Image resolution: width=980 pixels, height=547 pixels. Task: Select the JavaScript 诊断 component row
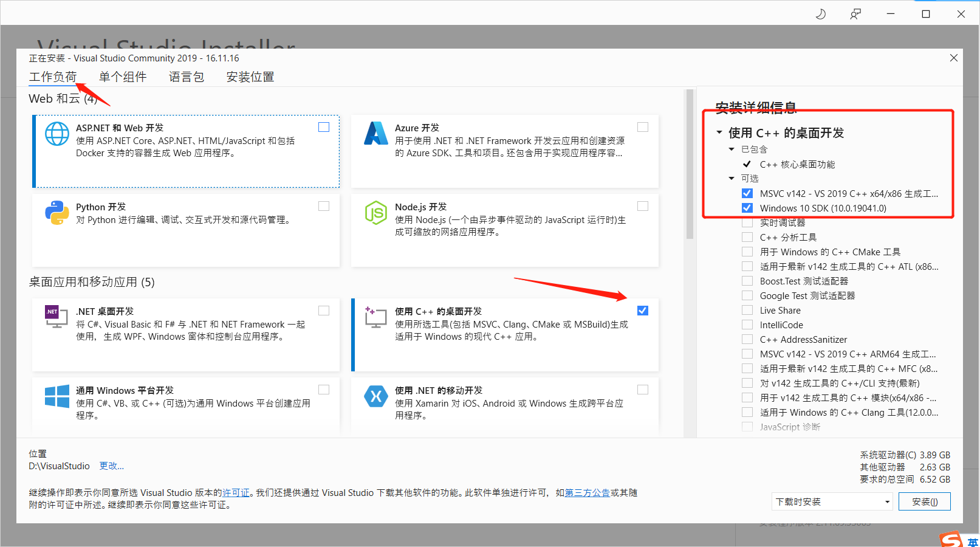[790, 427]
